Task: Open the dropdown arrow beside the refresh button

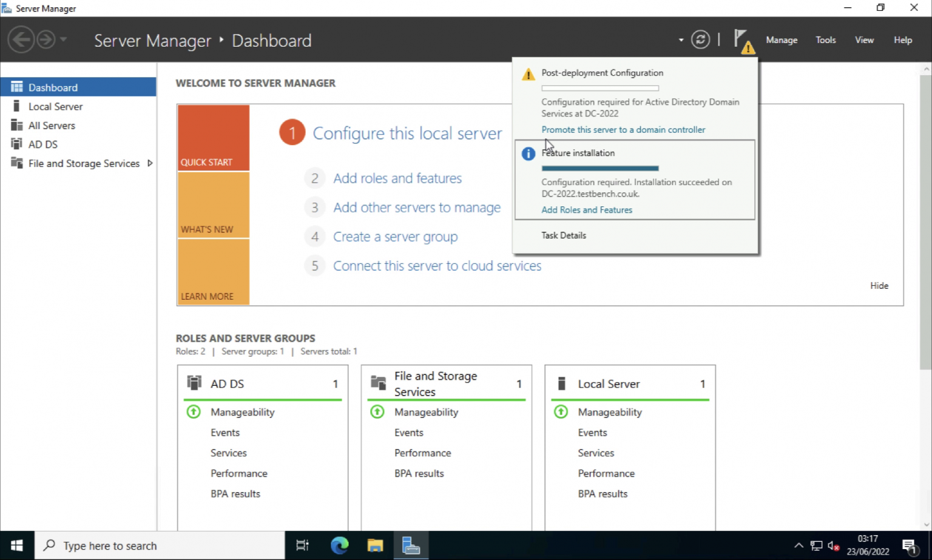Action: coord(680,39)
